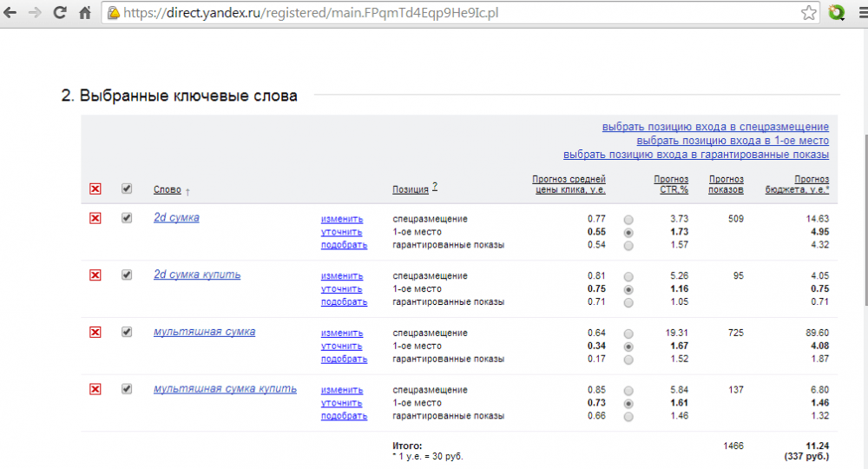868x469 pixels.
Task: Sort by 'Прогноз средней цены клика' header
Action: pos(569,184)
